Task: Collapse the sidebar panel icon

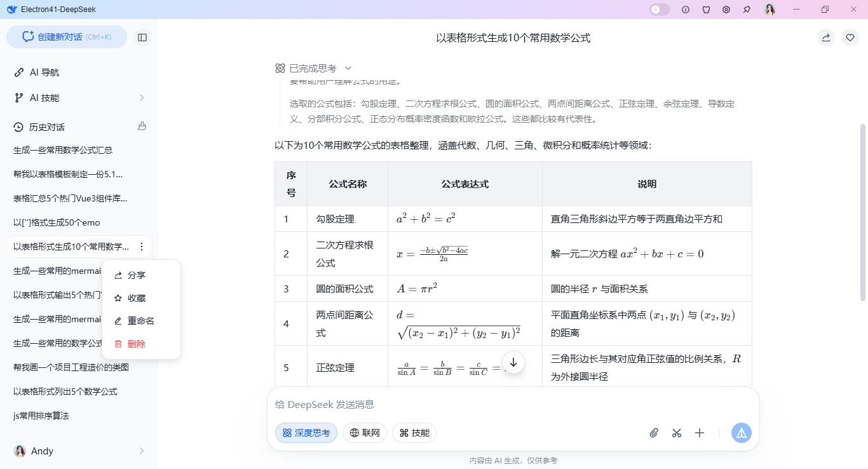Action: (142, 37)
